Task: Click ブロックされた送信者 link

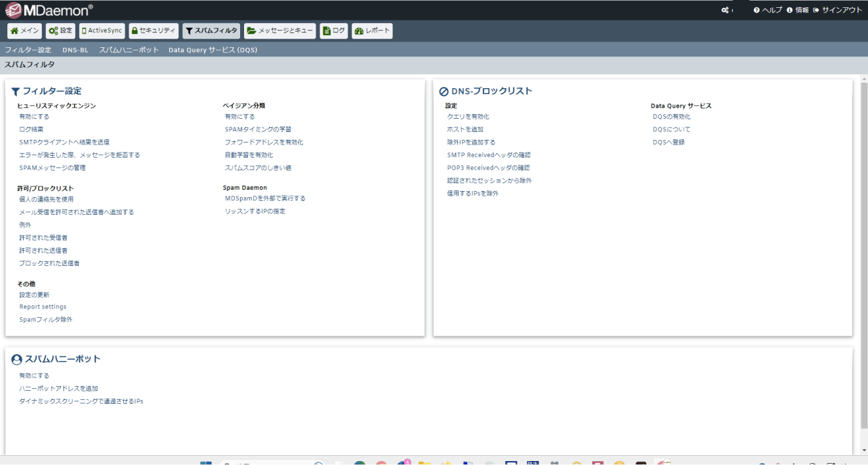Action: pyautogui.click(x=50, y=263)
